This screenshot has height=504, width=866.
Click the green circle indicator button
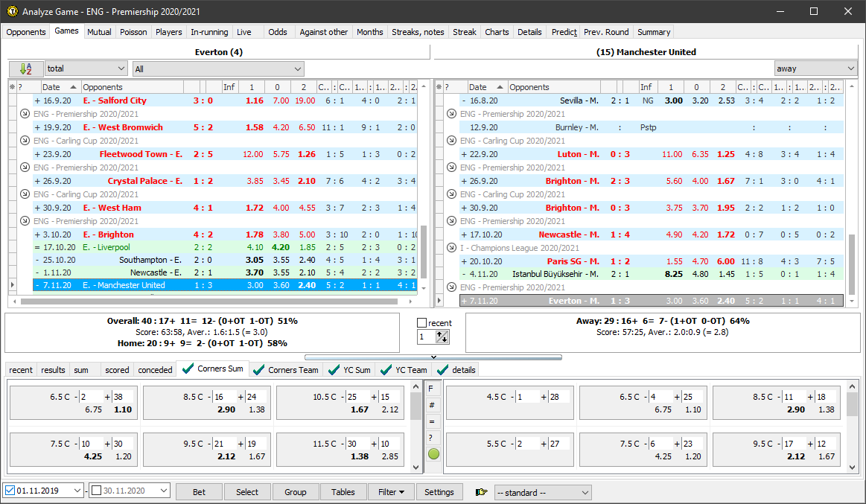(433, 453)
